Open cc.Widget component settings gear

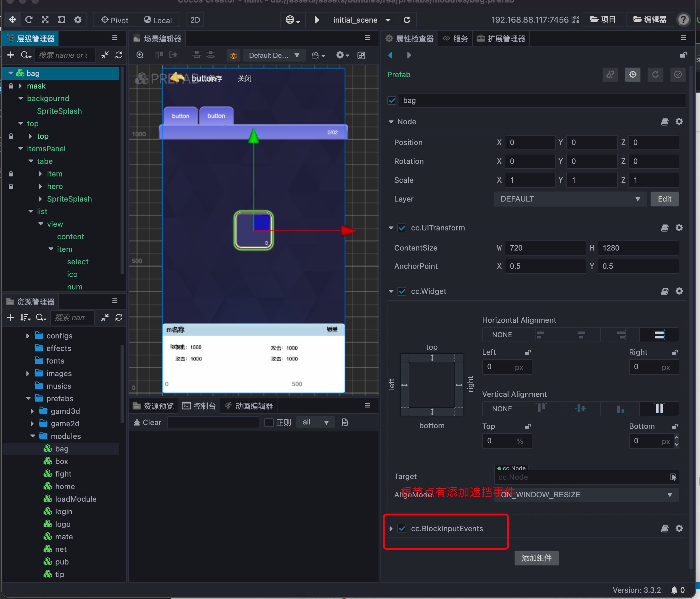[679, 291]
